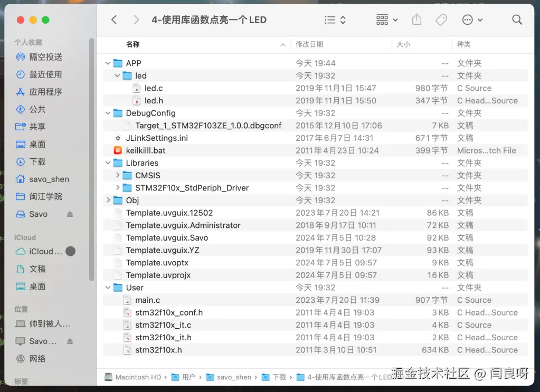Click 下载 in the path bar
Viewport: 540px width, 392px height.
pos(279,377)
